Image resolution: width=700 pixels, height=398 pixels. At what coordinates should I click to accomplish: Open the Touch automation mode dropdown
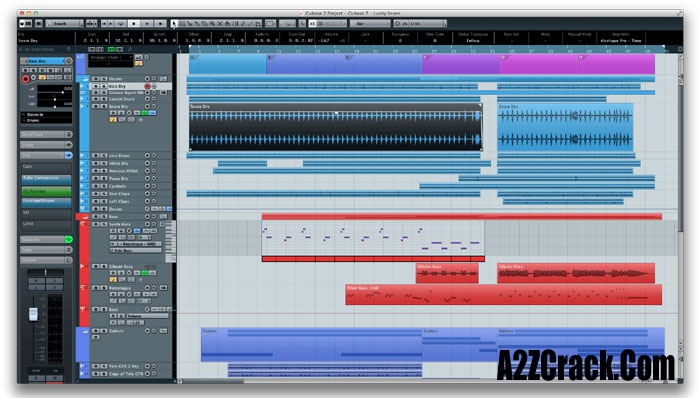tap(65, 24)
